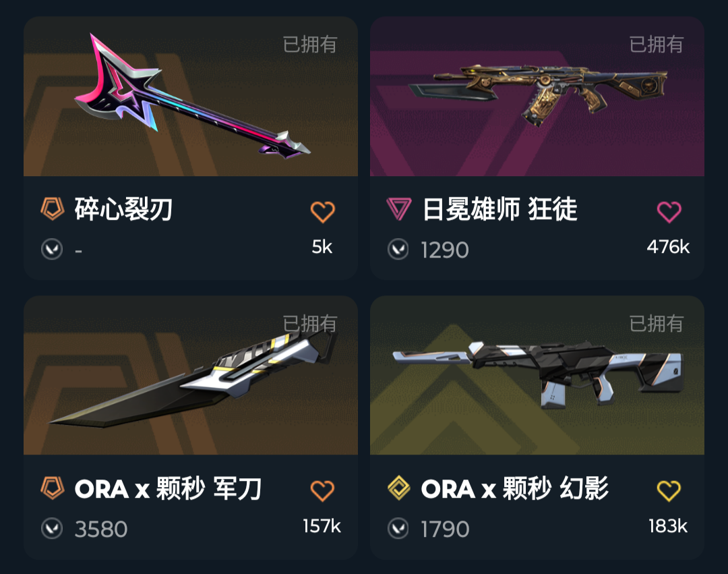Click orange tier icon beside ORA x 颗秒 军刀
This screenshot has width=728, height=574.
click(x=52, y=488)
